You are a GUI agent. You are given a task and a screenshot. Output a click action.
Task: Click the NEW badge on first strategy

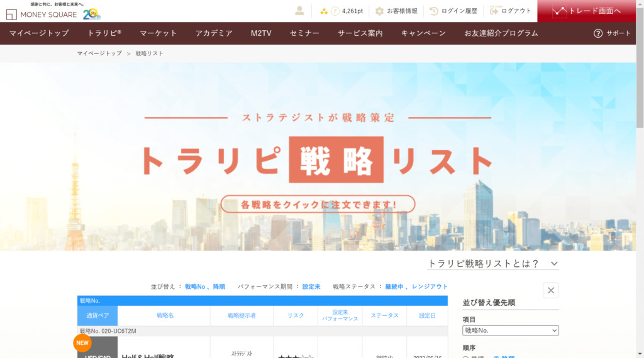click(82, 343)
